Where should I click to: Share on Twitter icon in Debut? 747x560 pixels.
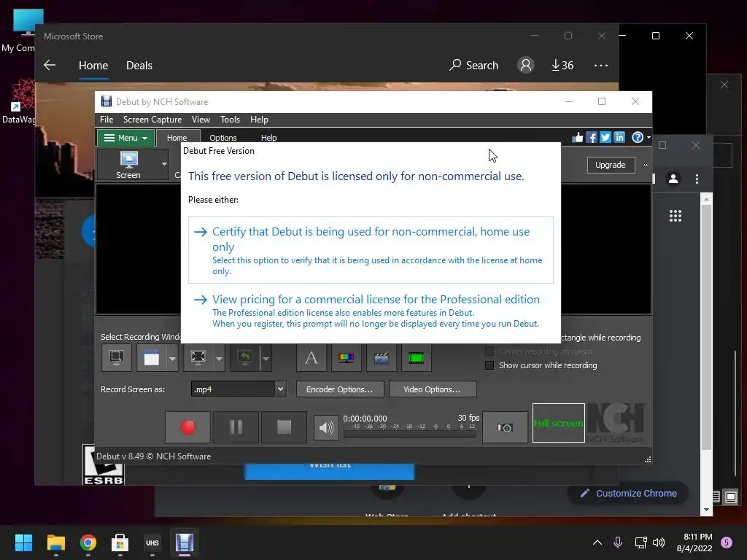click(x=605, y=138)
